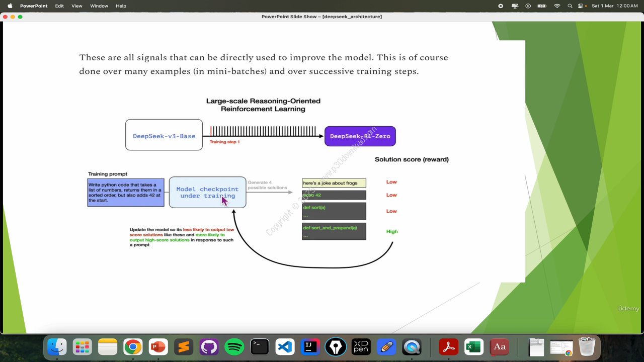Click the DeepSeek-v3-Base box on slide
Screen dimensions: 644x362
[164, 135]
